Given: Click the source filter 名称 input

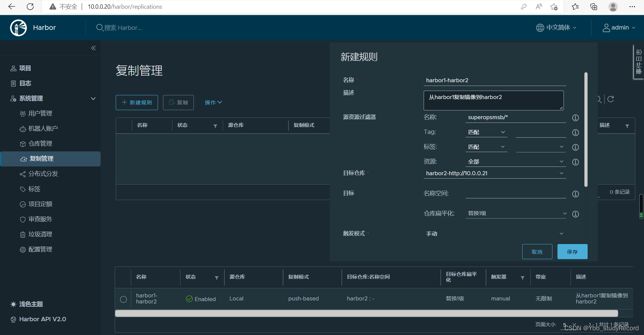Looking at the screenshot, I should (x=516, y=117).
